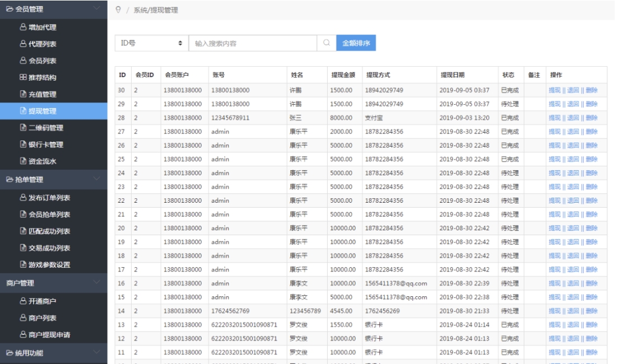Click the 充值管理 document icon

pos(23,94)
